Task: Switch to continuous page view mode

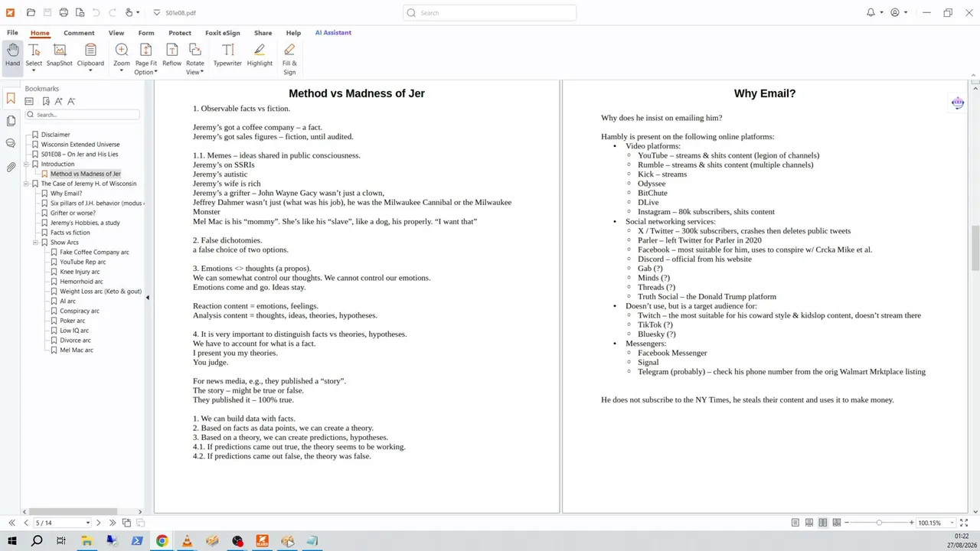Action: [809, 523]
